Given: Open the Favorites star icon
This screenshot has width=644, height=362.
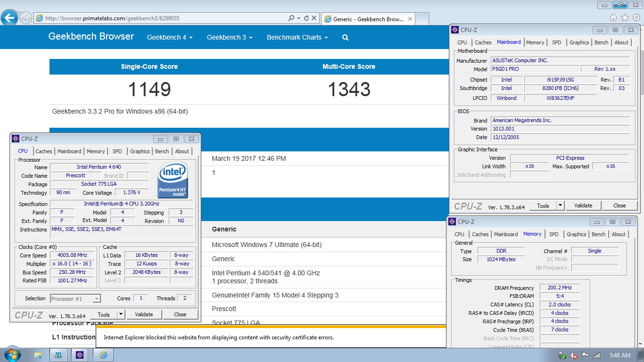Looking at the screenshot, I should [x=625, y=18].
